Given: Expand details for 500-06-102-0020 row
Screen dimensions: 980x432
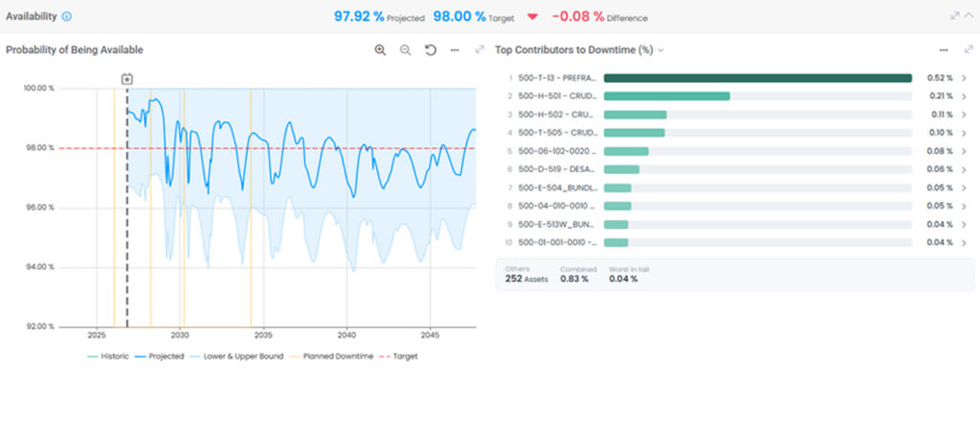Looking at the screenshot, I should coord(965,151).
